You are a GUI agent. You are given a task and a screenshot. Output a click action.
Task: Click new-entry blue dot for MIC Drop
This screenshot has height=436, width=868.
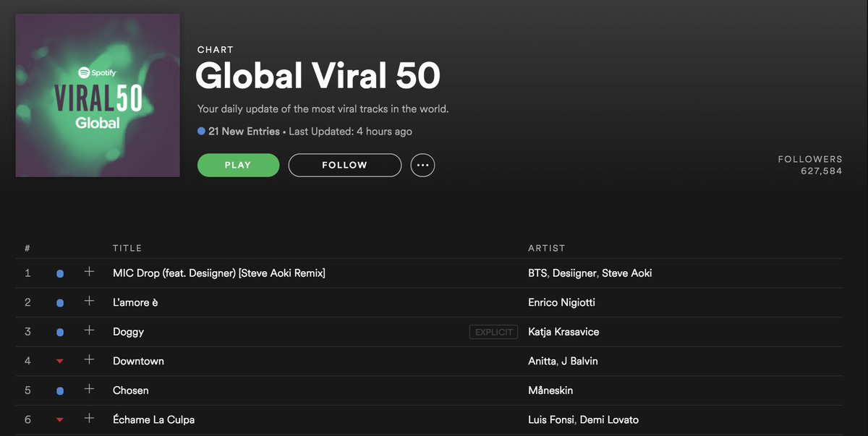(x=60, y=273)
